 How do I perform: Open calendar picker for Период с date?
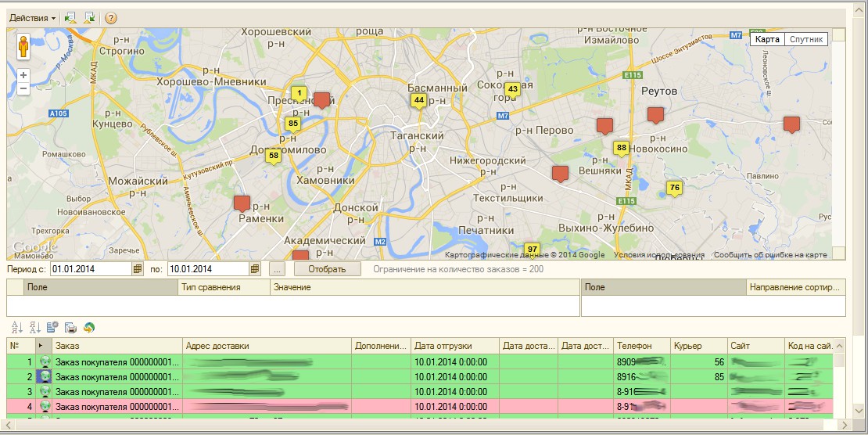click(x=138, y=269)
